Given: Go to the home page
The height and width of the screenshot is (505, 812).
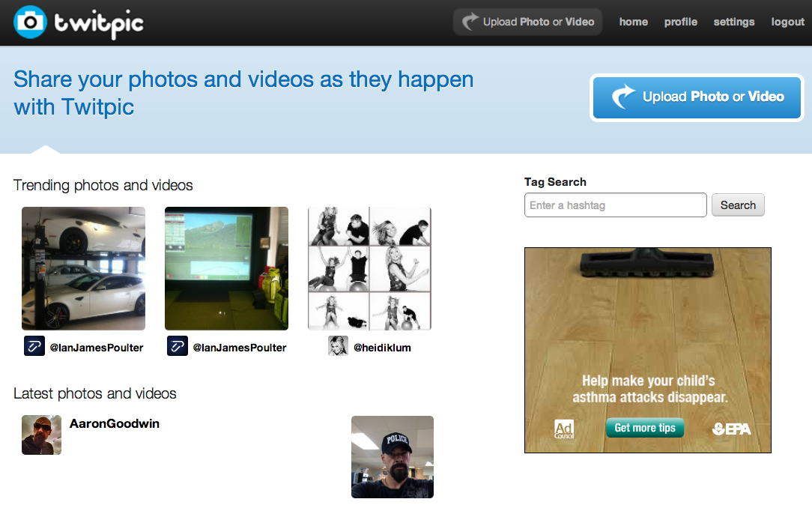Looking at the screenshot, I should click(633, 22).
